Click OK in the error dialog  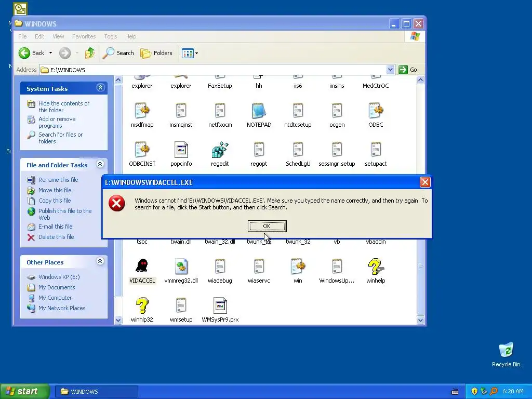267,226
